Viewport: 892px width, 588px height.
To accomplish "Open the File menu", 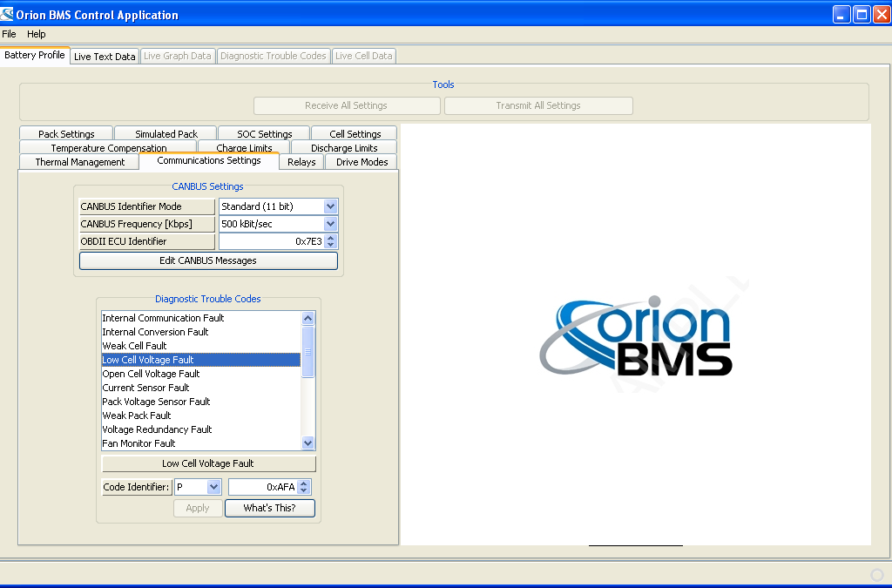I will tap(9, 34).
